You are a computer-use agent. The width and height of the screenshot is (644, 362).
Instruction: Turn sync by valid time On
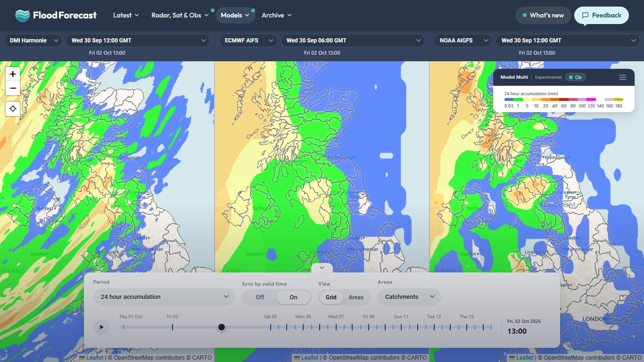tap(293, 297)
